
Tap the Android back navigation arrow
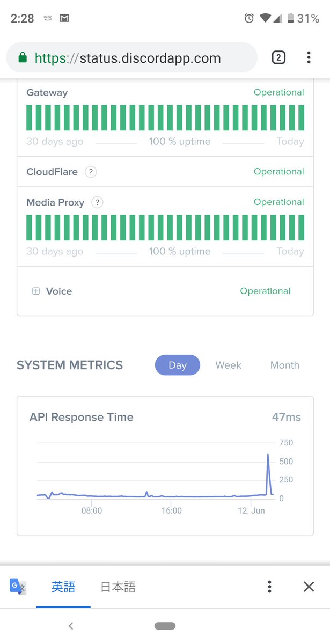point(71,626)
